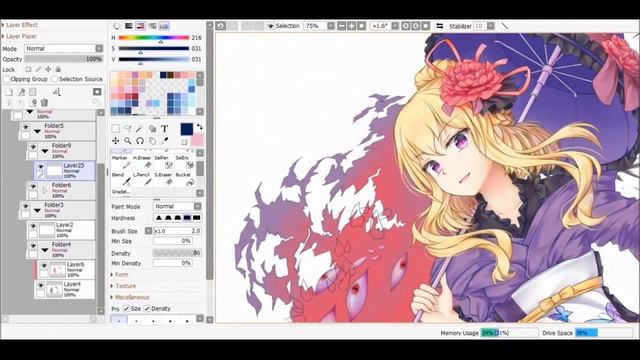Select the Selection Source radio button
Viewport: 640px width, 360px height.
point(55,79)
